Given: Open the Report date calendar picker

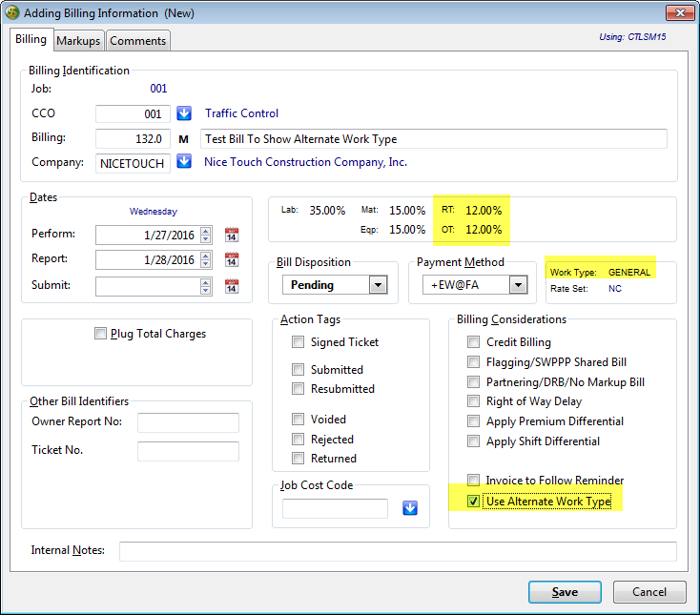Looking at the screenshot, I should click(231, 260).
